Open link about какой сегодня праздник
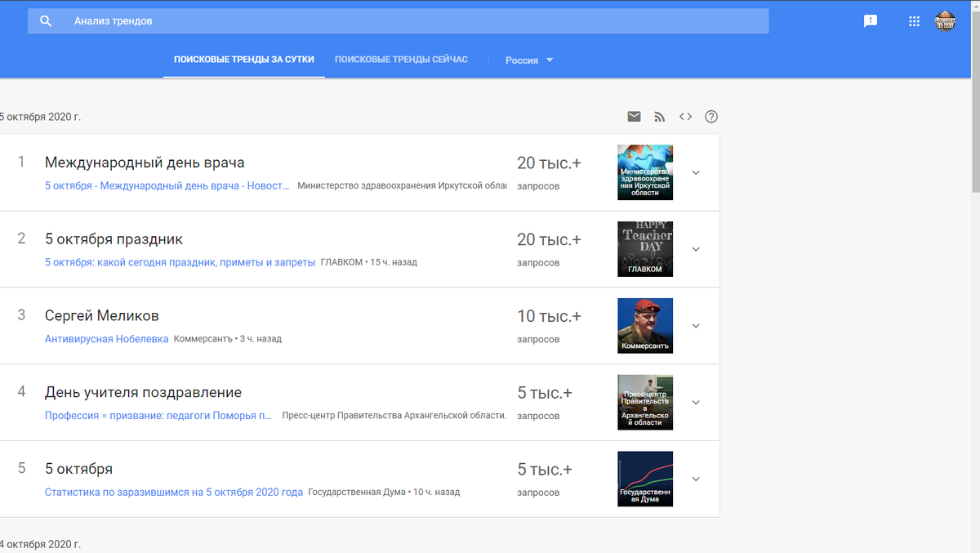 pyautogui.click(x=180, y=262)
